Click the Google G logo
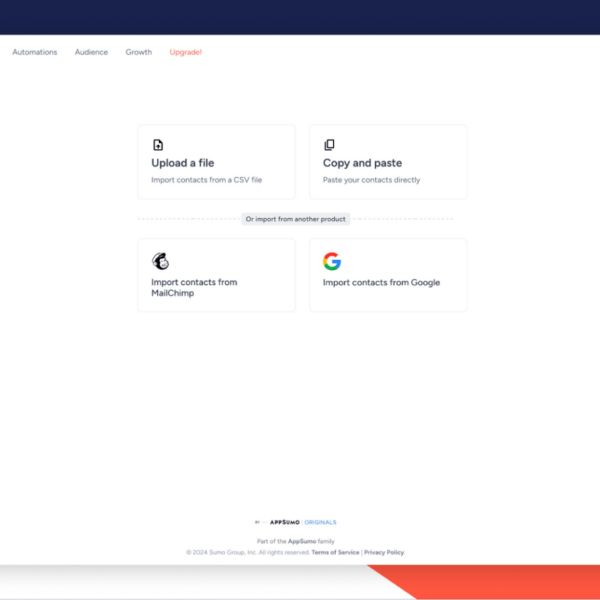 point(332,261)
